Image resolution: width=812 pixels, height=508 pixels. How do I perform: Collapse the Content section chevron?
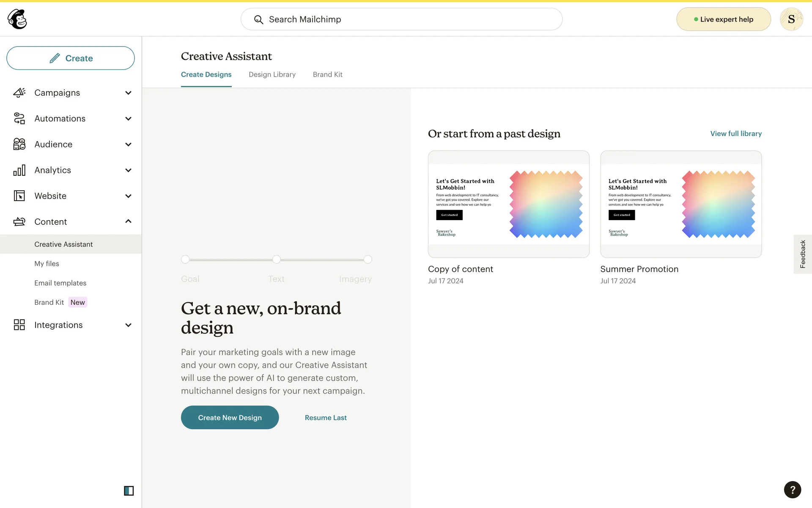(128, 221)
